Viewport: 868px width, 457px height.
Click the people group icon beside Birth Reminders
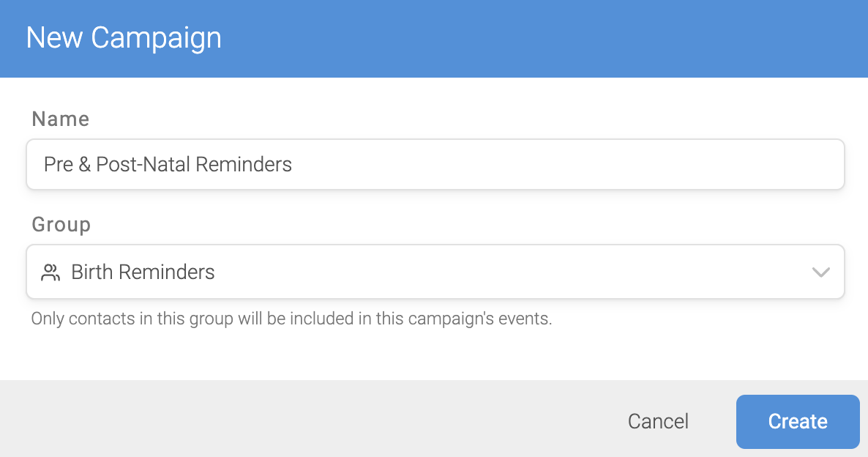[50, 272]
